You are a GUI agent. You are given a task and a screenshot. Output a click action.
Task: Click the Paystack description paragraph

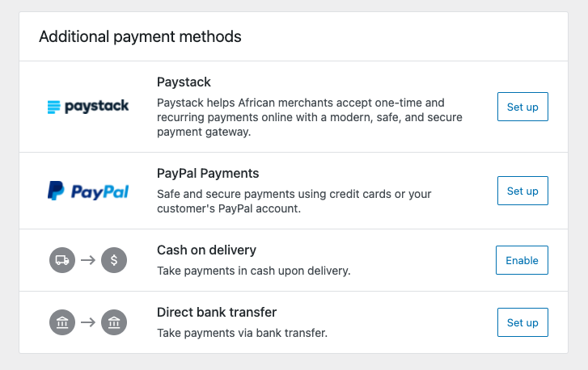(x=309, y=117)
